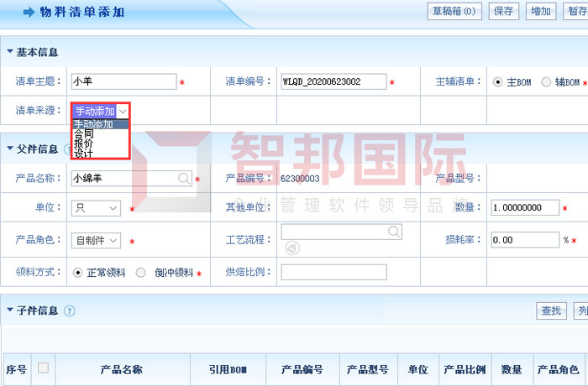
Task: Choose 合同 from the 清单来源 list
Action: point(84,133)
